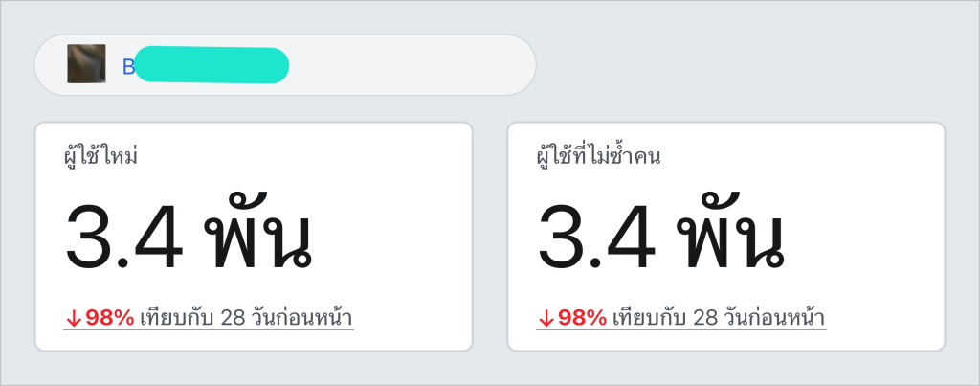
Task: Select the ผู้ใช้ใหม่ card title
Action: [100, 156]
